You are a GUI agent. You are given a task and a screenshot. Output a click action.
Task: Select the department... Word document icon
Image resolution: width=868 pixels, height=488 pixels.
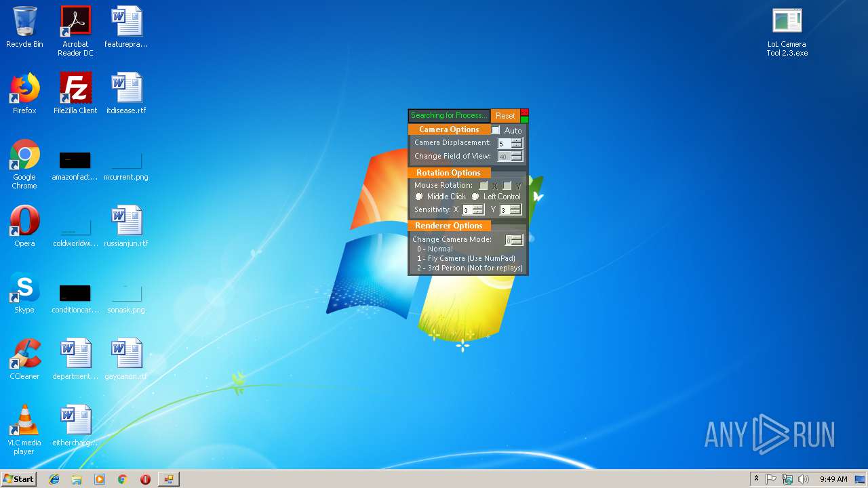pyautogui.click(x=75, y=360)
